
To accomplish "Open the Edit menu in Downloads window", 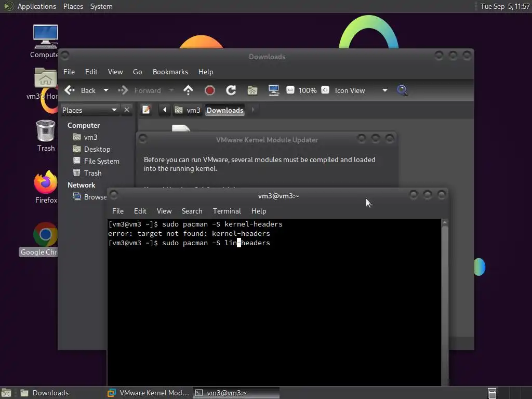I will coord(91,72).
